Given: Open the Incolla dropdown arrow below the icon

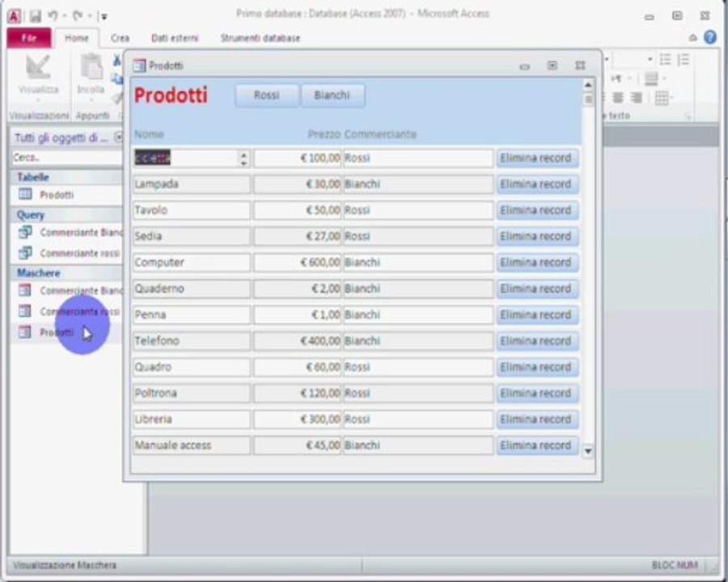Looking at the screenshot, I should coord(91,100).
